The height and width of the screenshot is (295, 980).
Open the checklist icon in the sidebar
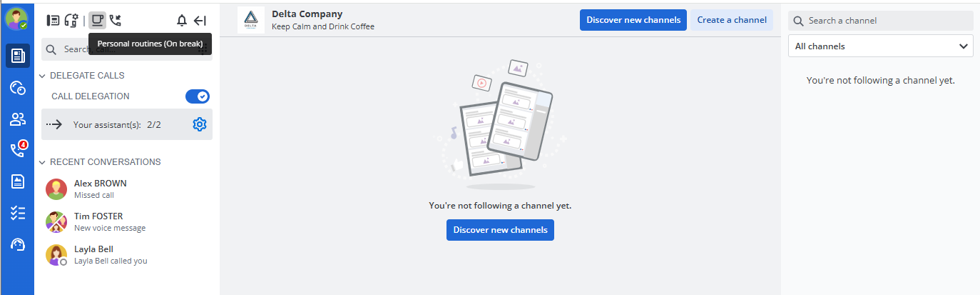click(x=17, y=213)
